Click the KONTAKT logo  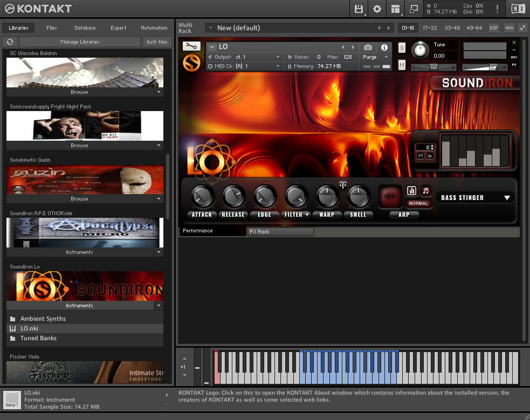pos(38,9)
